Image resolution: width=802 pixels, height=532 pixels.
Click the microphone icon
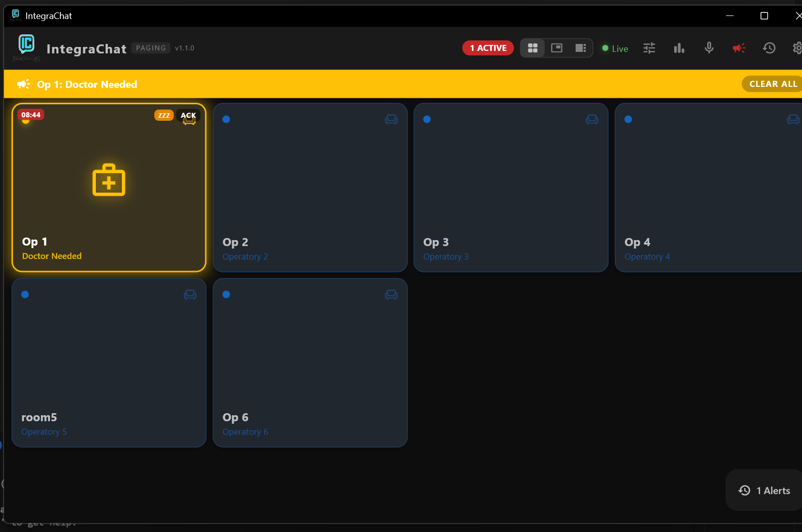(709, 48)
